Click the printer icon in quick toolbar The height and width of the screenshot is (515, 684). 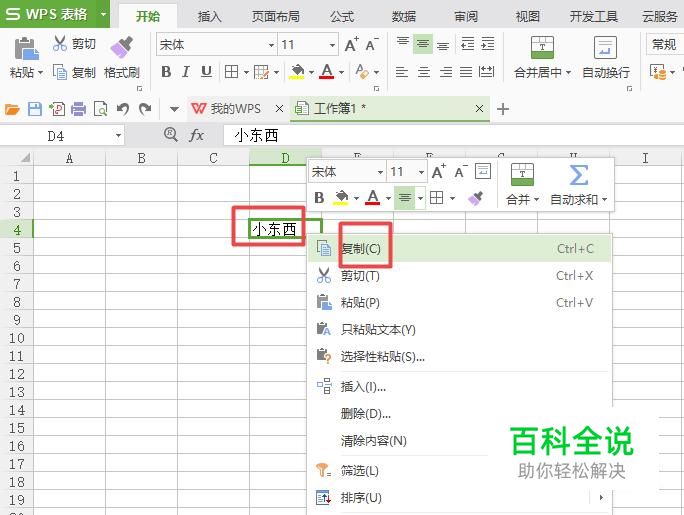[x=79, y=109]
